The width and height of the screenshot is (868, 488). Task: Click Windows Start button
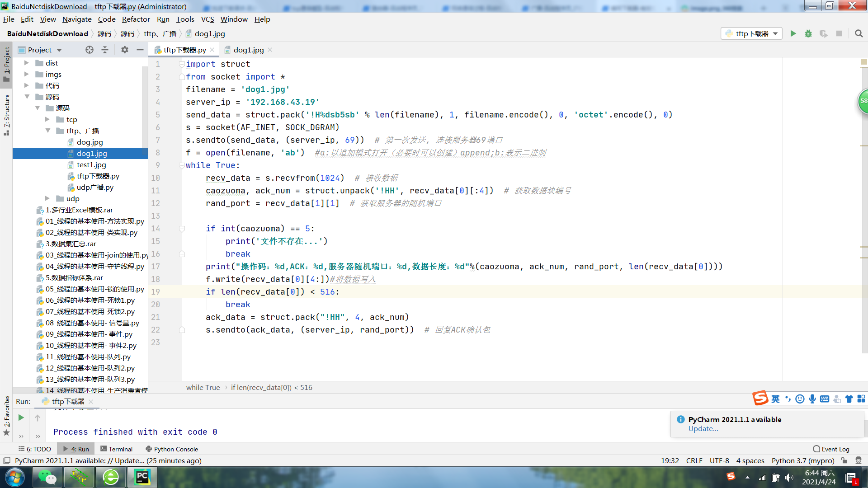point(15,477)
